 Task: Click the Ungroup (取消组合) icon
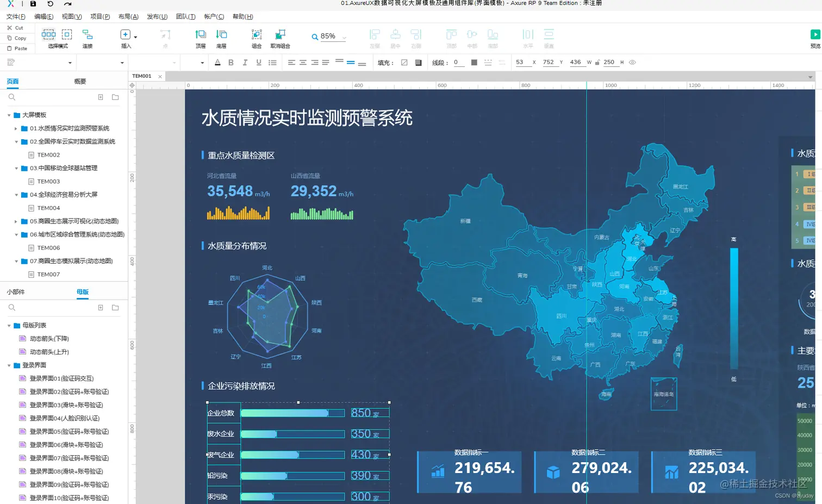point(281,34)
